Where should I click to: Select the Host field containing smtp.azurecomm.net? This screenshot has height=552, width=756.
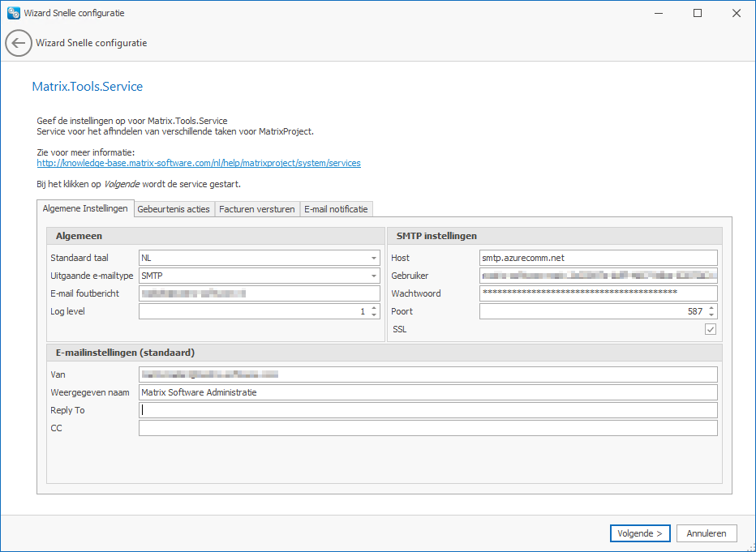click(598, 257)
